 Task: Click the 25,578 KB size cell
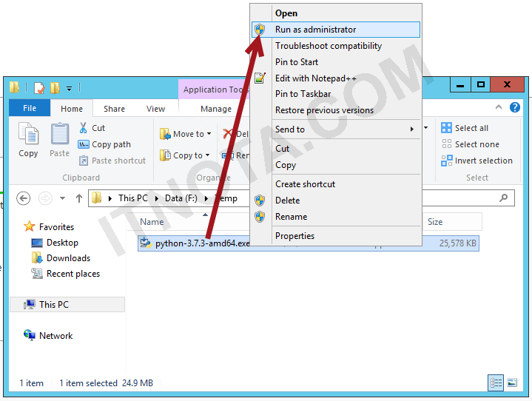click(x=457, y=243)
